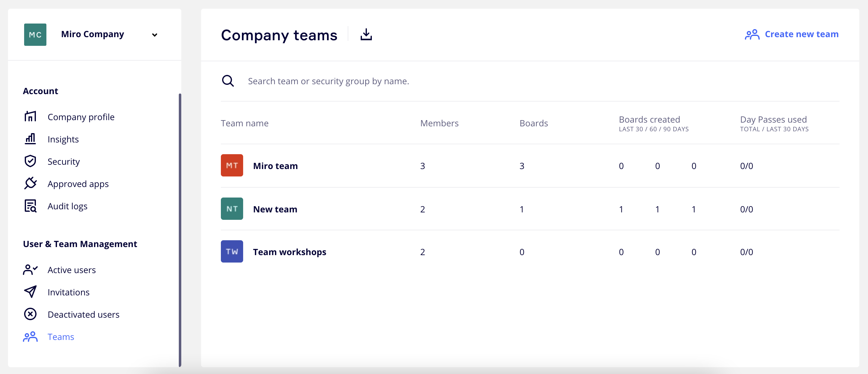Open the Insights sidebar item

[63, 139]
